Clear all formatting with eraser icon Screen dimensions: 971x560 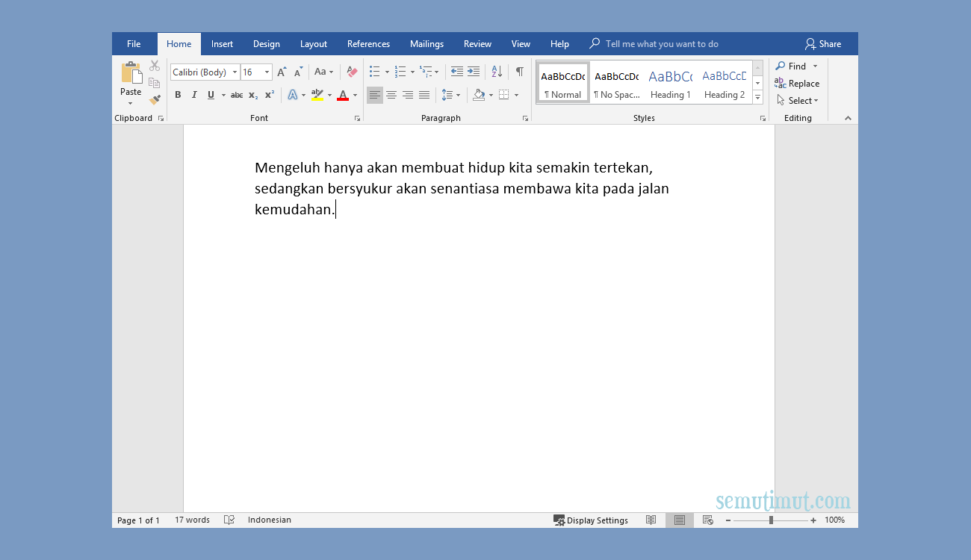pos(352,72)
